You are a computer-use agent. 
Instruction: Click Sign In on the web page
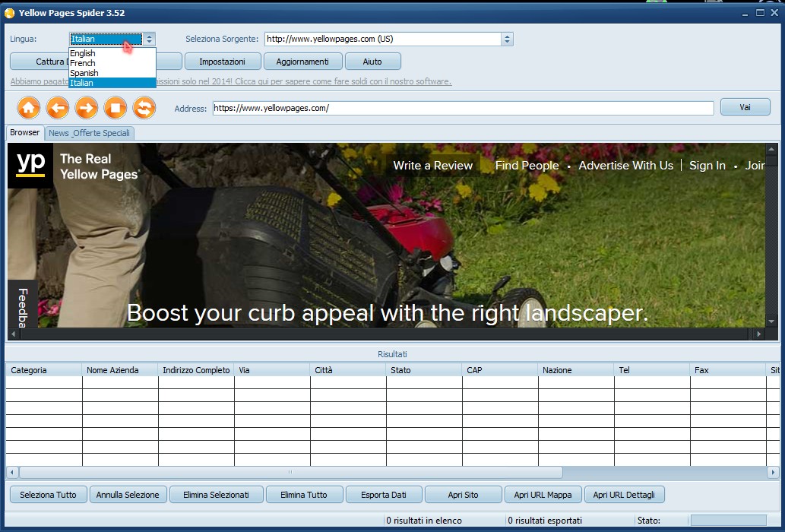[x=707, y=166]
